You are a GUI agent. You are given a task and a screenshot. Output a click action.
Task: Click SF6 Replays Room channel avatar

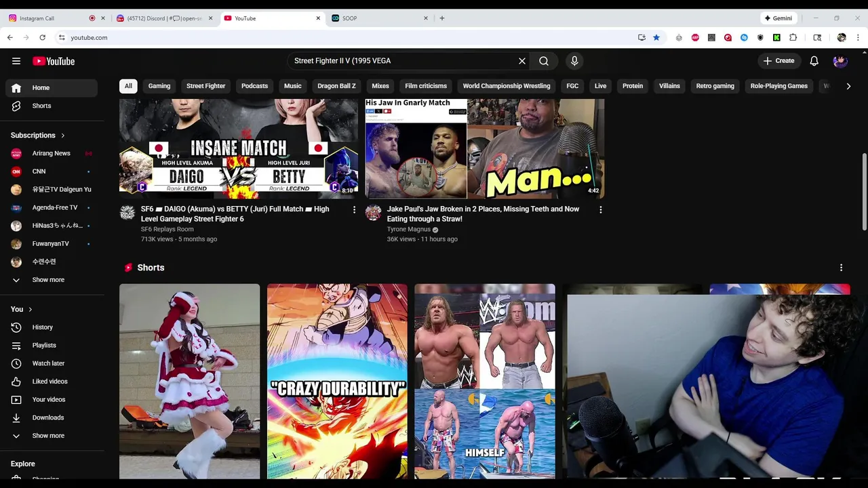tap(127, 213)
